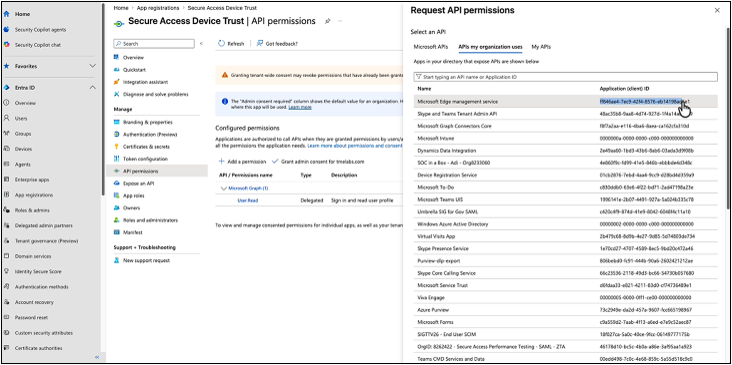Click the App registrations icon in the sidebar
The width and height of the screenshot is (732, 365).
[x=7, y=195]
